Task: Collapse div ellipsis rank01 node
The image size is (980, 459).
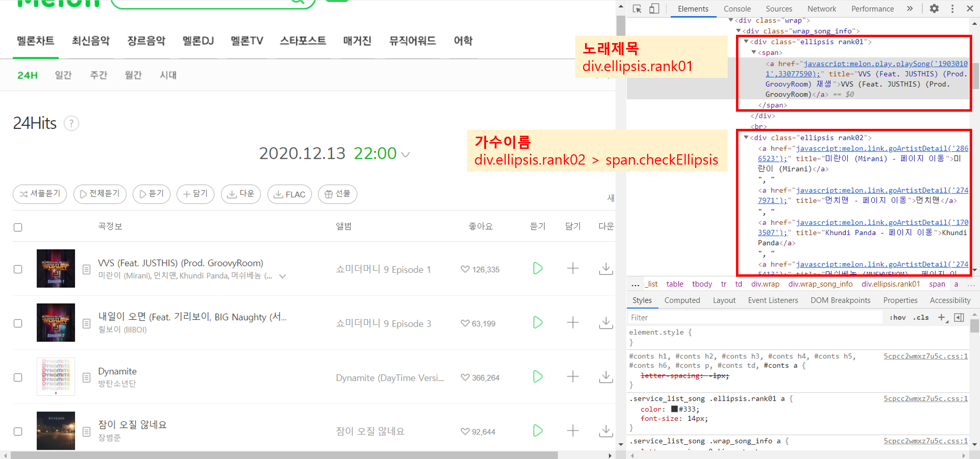Action: [x=746, y=42]
